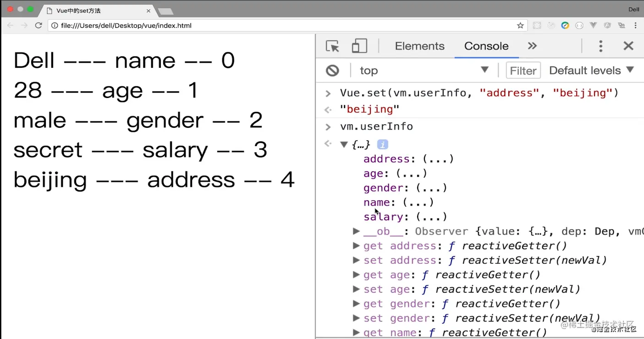Reload the page
The height and width of the screenshot is (339, 644).
[x=39, y=26]
